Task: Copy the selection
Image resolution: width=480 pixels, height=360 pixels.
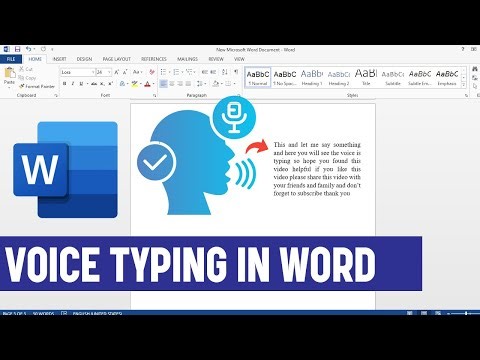Action: point(27,78)
